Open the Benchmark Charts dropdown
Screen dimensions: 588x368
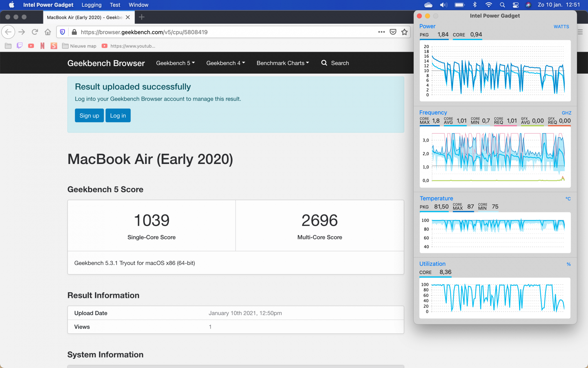tap(283, 63)
